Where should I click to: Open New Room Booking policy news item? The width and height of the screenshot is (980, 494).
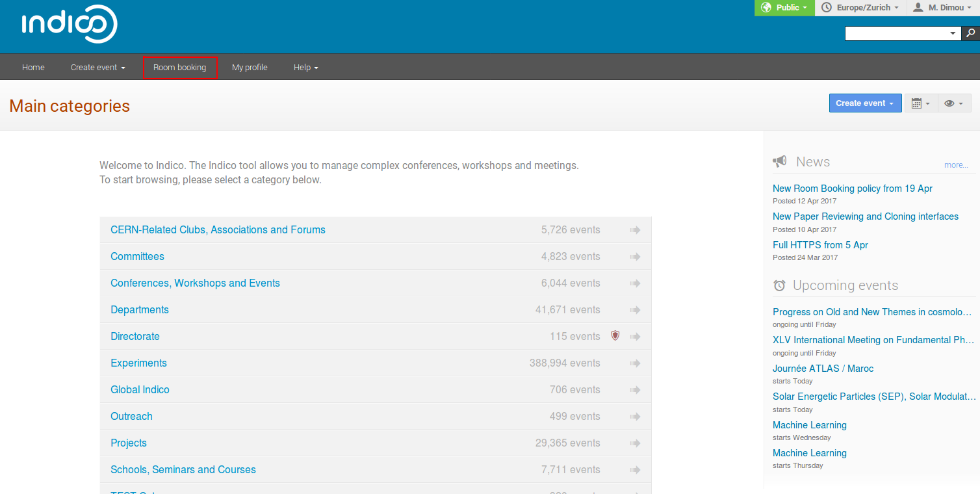(853, 188)
